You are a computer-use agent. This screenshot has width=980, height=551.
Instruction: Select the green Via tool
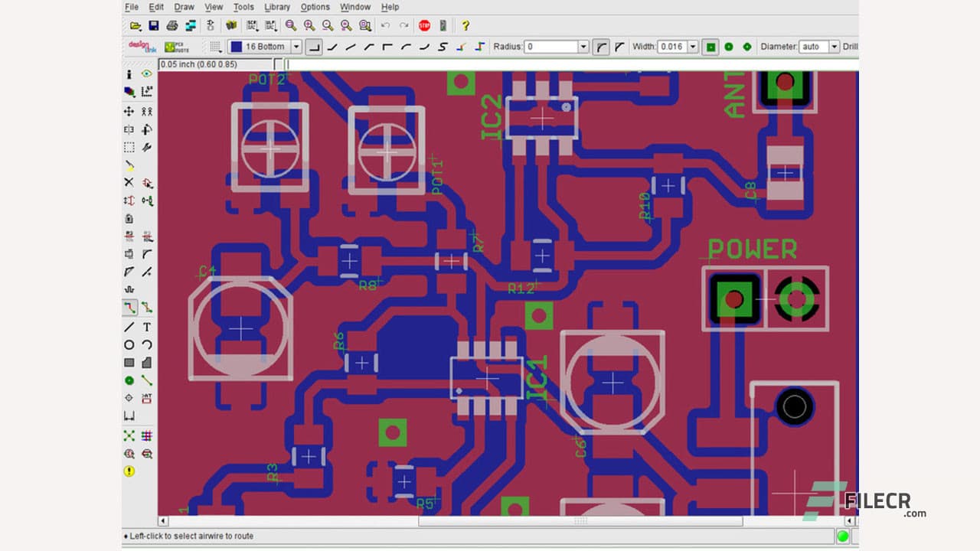click(x=129, y=380)
